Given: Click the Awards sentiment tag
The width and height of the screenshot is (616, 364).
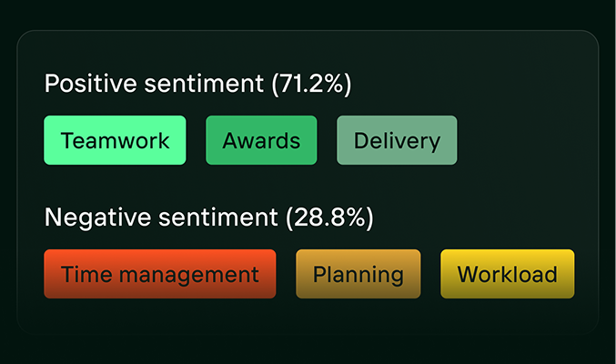Looking at the screenshot, I should (261, 140).
